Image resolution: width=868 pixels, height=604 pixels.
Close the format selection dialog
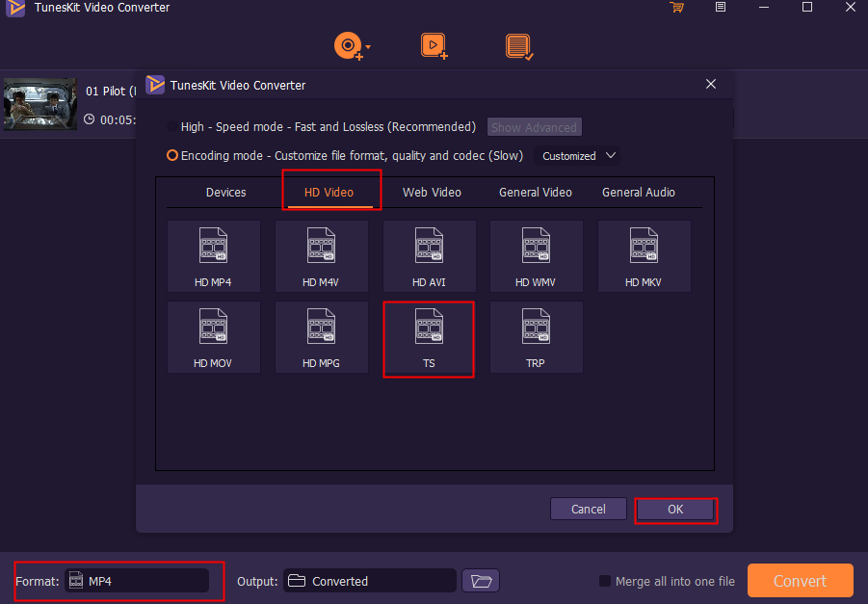coord(711,84)
